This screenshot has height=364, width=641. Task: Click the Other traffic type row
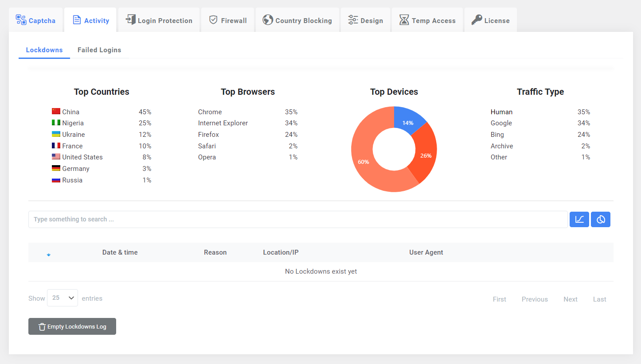pos(540,157)
